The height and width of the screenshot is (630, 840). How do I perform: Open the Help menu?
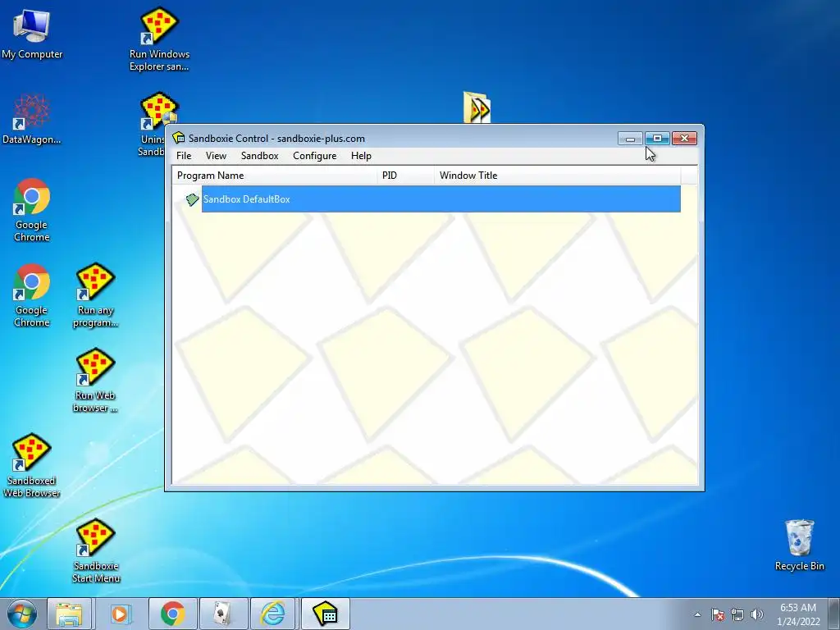click(361, 156)
